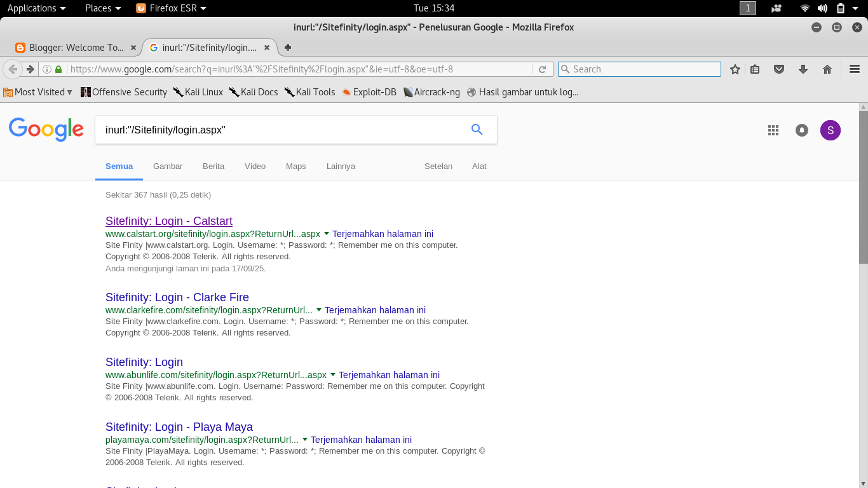Open the Firefox ESR app menu

click(172, 8)
